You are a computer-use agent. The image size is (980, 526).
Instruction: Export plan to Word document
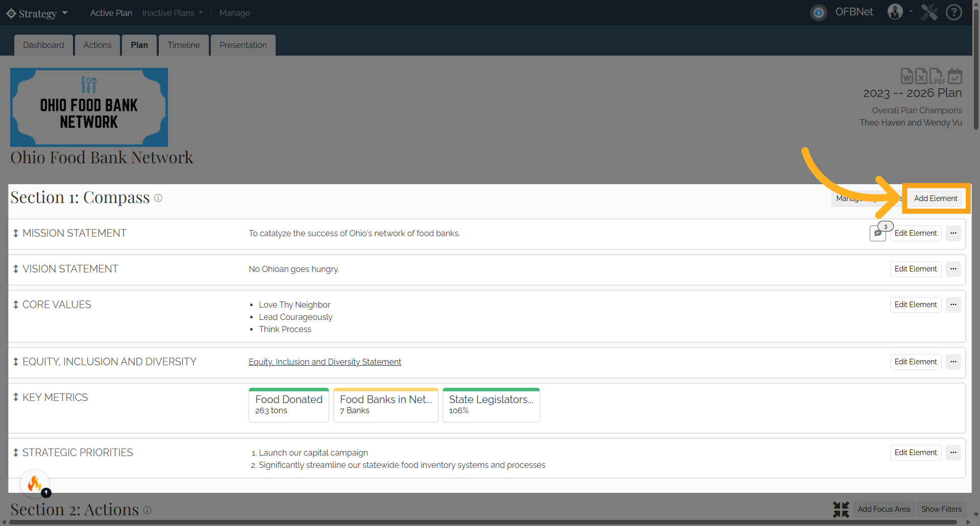coord(907,76)
